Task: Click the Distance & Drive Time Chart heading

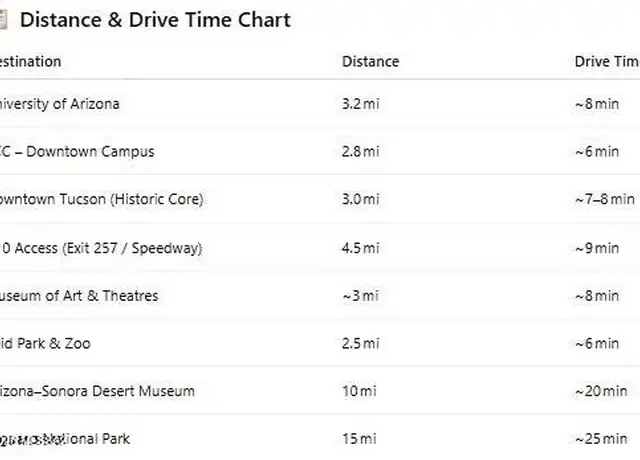Action: 155,20
